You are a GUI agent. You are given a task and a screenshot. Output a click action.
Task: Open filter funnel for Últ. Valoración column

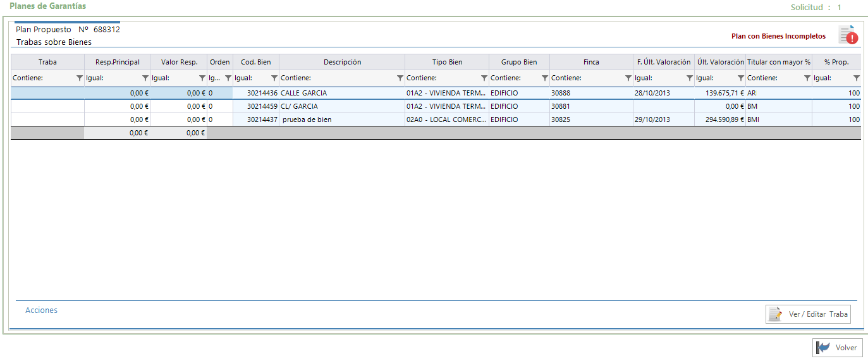pyautogui.click(x=740, y=78)
